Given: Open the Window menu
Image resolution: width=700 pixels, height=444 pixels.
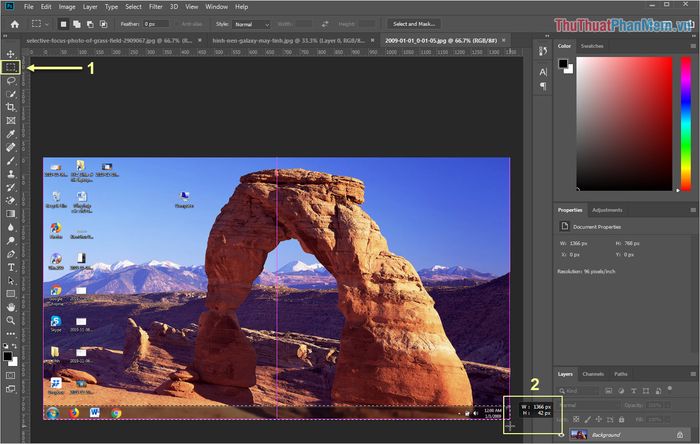Looking at the screenshot, I should (x=217, y=7).
